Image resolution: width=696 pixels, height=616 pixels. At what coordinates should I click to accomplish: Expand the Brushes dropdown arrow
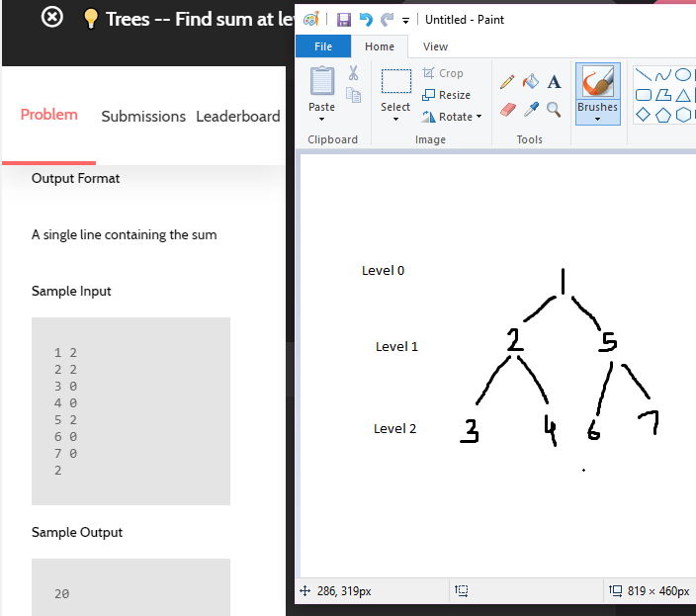[597, 119]
